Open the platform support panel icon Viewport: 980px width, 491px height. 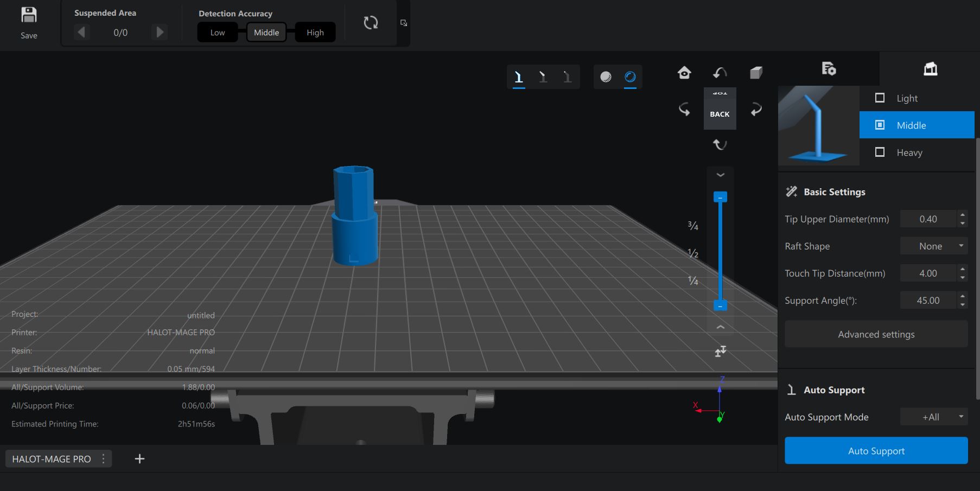[x=931, y=69]
